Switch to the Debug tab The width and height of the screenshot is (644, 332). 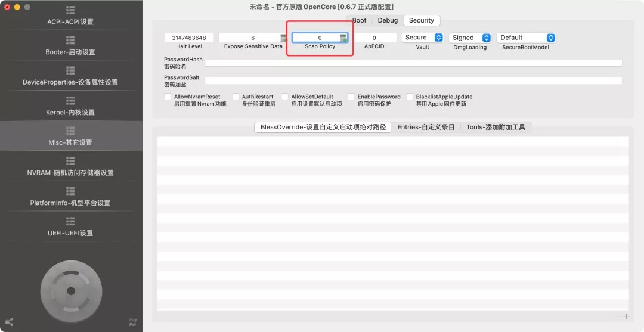pos(388,20)
